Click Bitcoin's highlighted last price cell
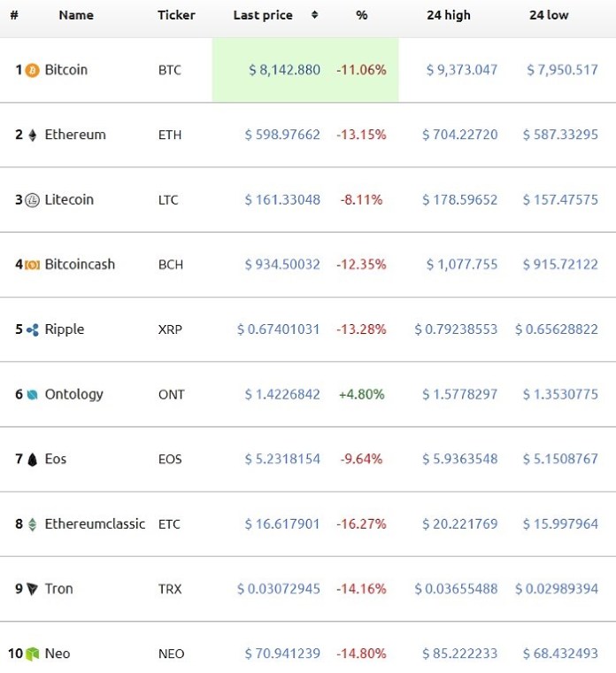The image size is (616, 673). [x=283, y=70]
